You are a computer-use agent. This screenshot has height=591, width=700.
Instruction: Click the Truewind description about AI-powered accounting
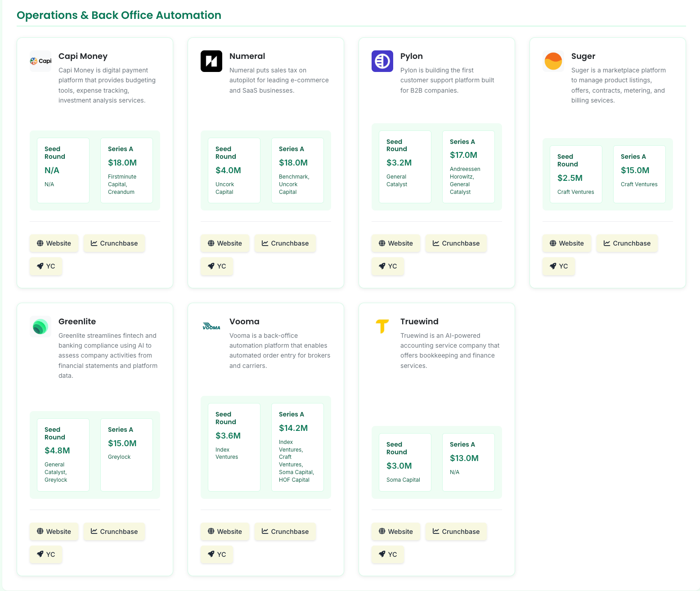[450, 351]
